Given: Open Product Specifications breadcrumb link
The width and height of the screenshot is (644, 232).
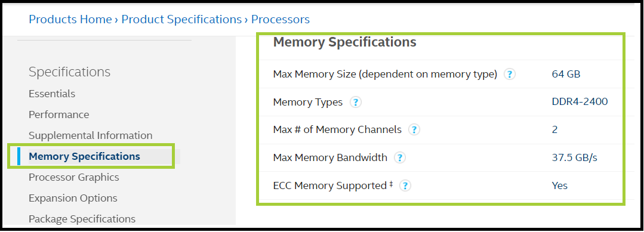Looking at the screenshot, I should [181, 19].
